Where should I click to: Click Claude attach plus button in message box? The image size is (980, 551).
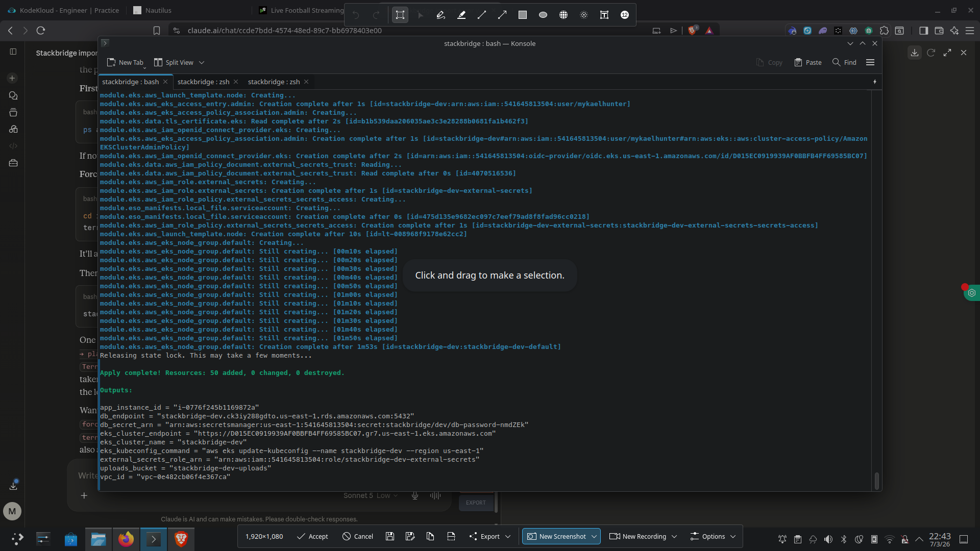point(84,495)
